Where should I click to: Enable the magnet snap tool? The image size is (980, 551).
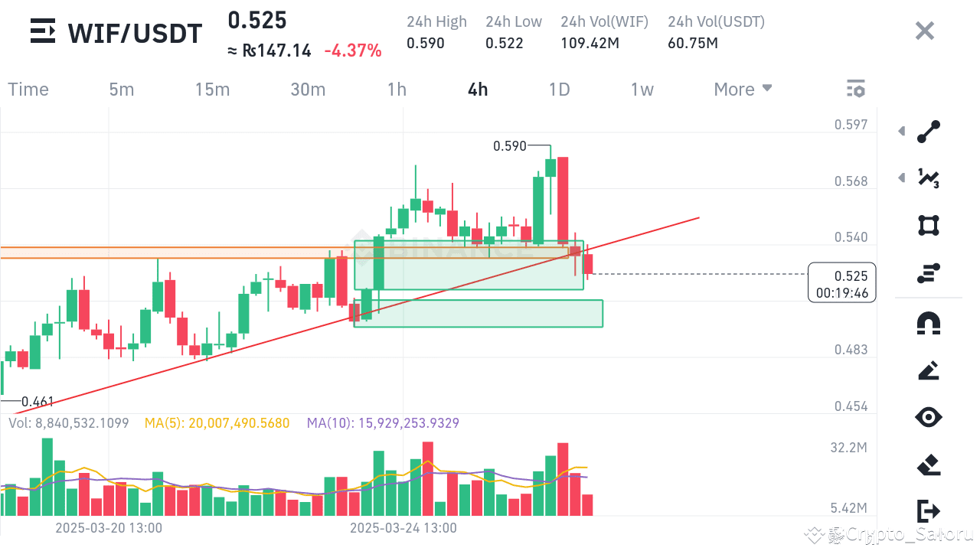928,324
